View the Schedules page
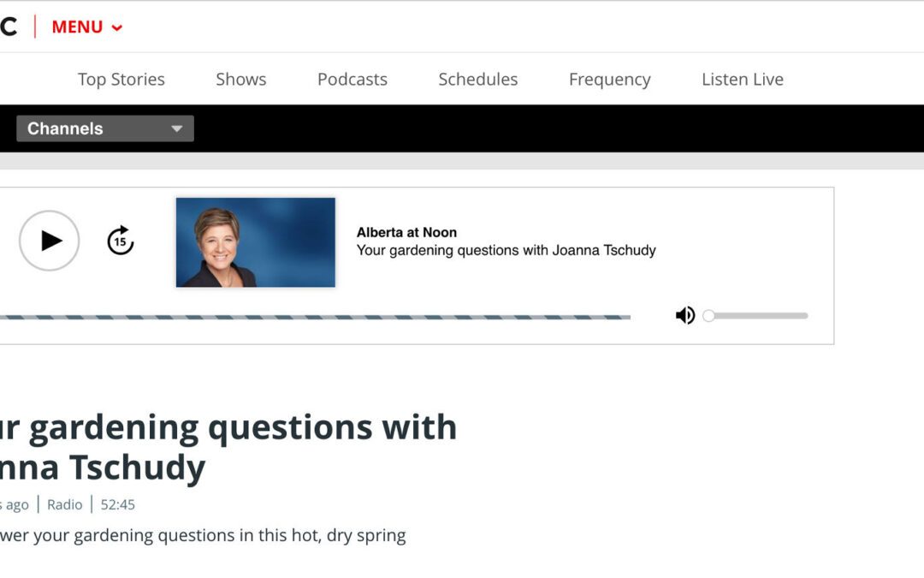The image size is (924, 578). coord(477,79)
